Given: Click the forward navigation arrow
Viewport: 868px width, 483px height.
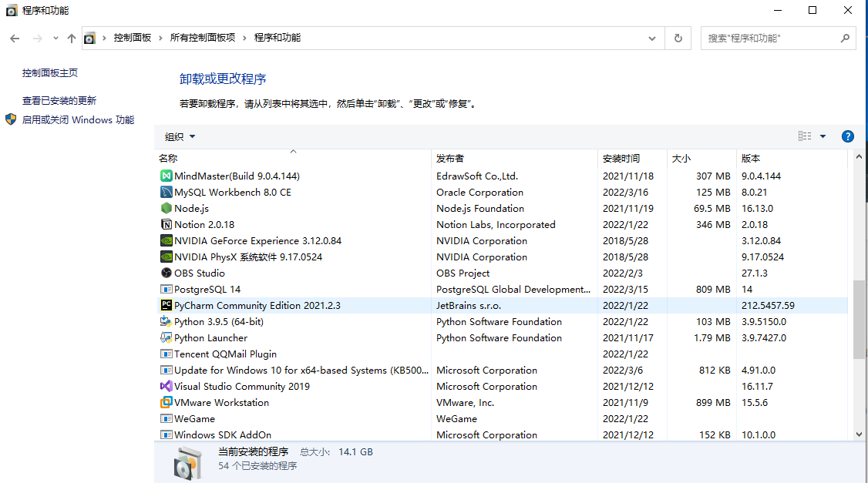Looking at the screenshot, I should coord(37,39).
